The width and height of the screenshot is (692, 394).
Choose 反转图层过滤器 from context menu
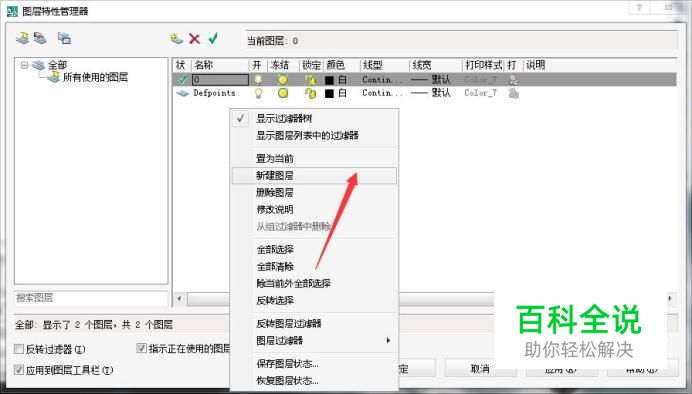(x=314, y=323)
